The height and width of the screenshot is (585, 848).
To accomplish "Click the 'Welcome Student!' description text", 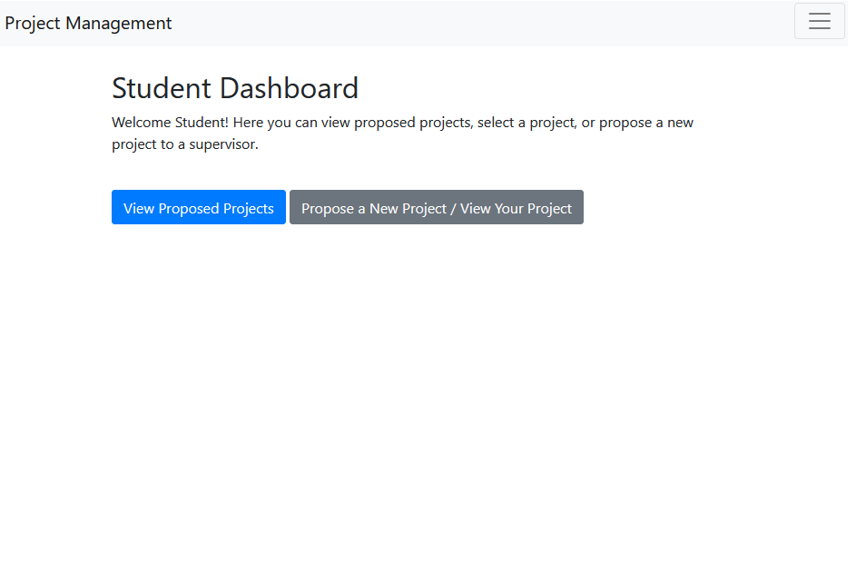I will [x=402, y=134].
